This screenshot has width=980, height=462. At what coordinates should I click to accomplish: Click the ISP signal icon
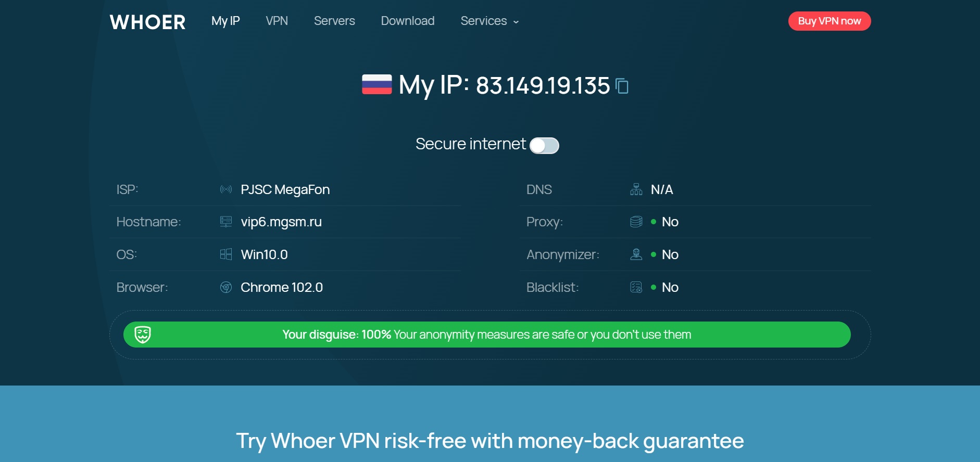226,189
